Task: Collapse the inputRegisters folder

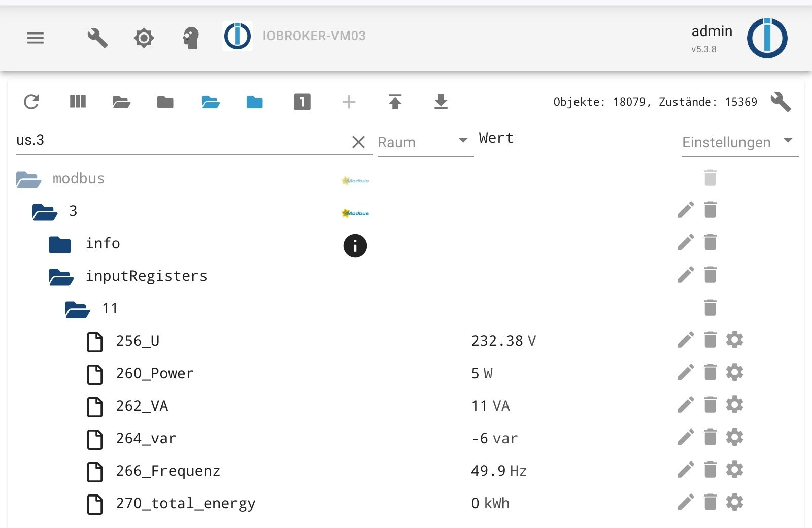Action: point(61,277)
